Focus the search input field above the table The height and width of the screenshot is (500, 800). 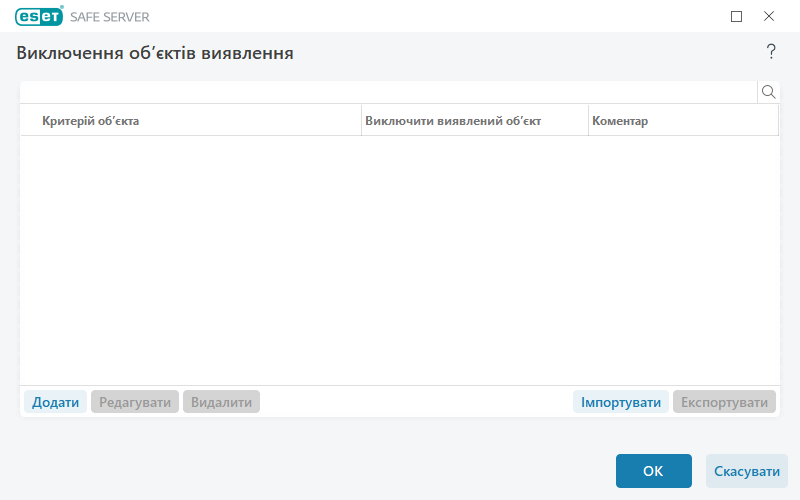[x=388, y=92]
